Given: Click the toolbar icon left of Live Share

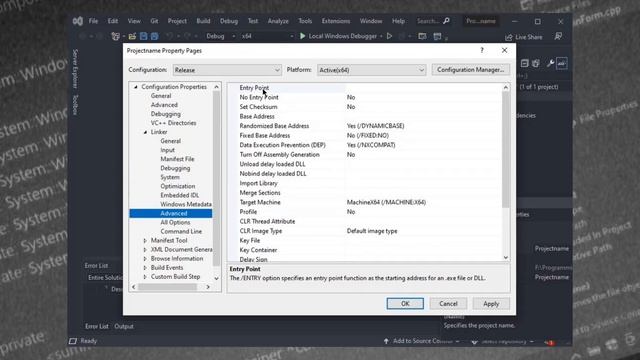Looking at the screenshot, I should point(437,36).
